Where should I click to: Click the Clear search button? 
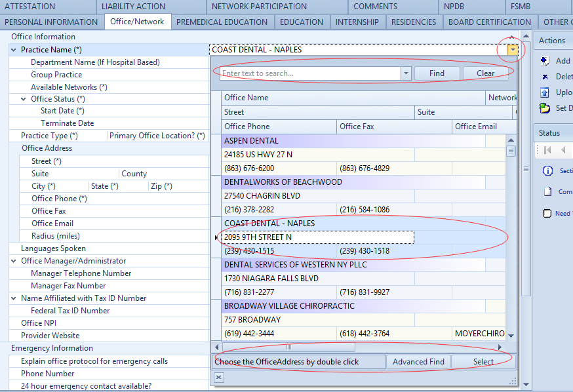485,73
